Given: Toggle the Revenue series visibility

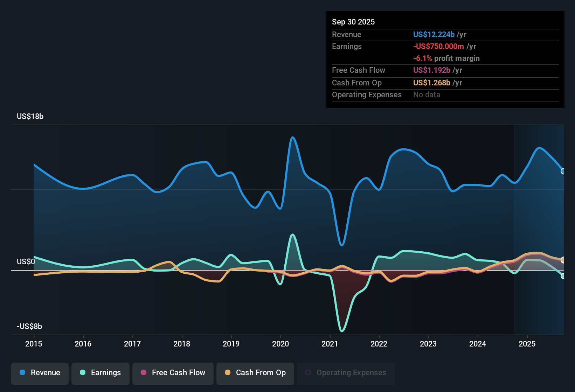Looking at the screenshot, I should (40, 373).
